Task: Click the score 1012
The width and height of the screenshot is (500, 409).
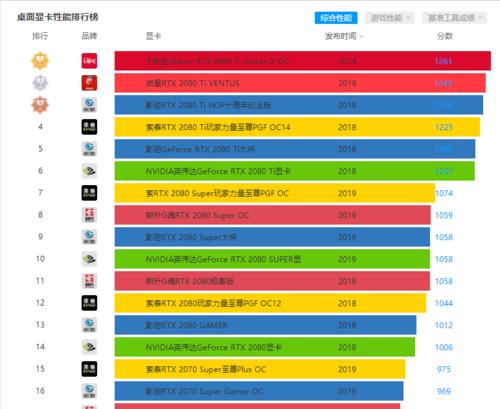Action: pos(444,325)
